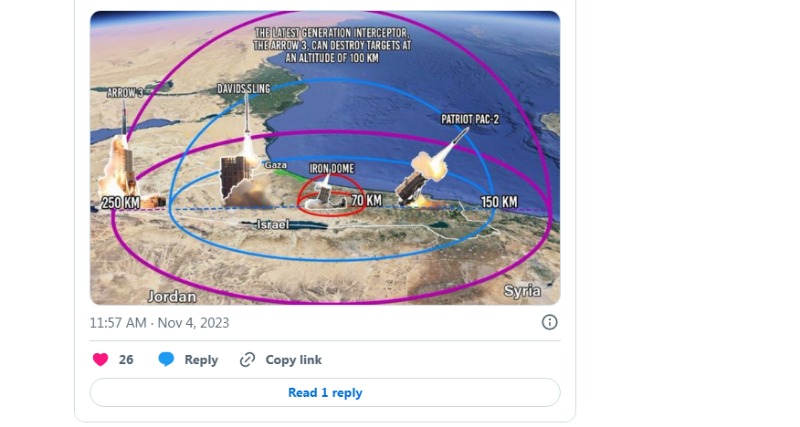Click the Syria map label
800x427 pixels.
[x=522, y=291]
